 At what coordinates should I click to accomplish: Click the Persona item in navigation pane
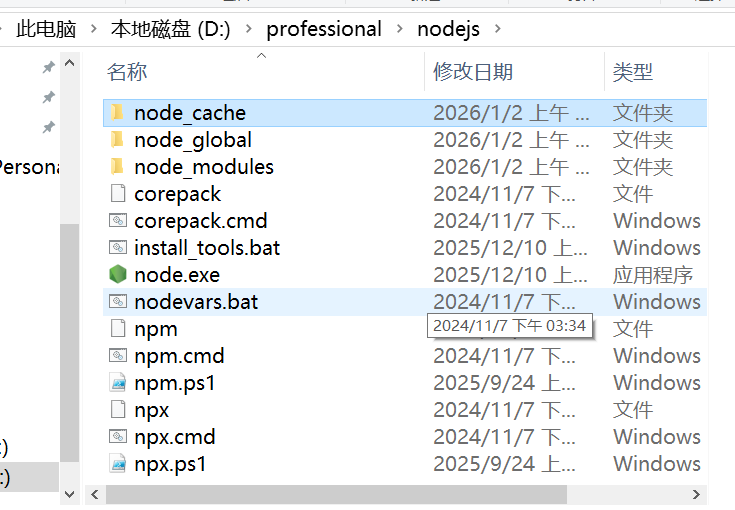pyautogui.click(x=29, y=167)
